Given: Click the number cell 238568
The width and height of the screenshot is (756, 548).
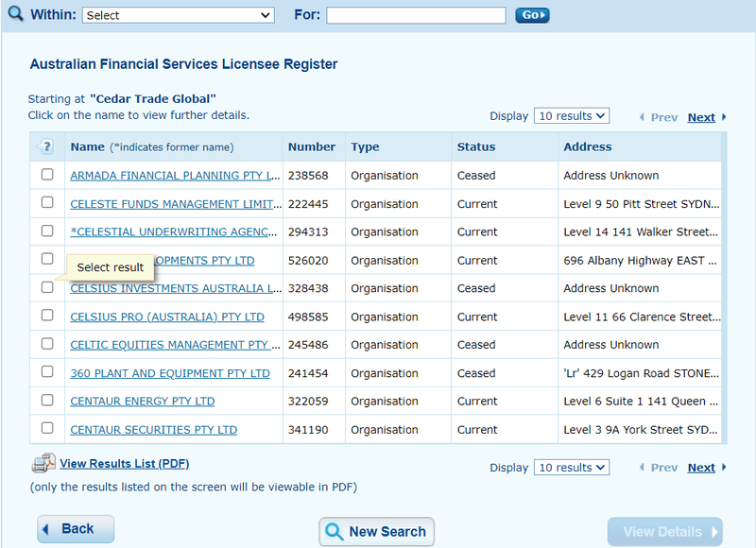Looking at the screenshot, I should [308, 176].
